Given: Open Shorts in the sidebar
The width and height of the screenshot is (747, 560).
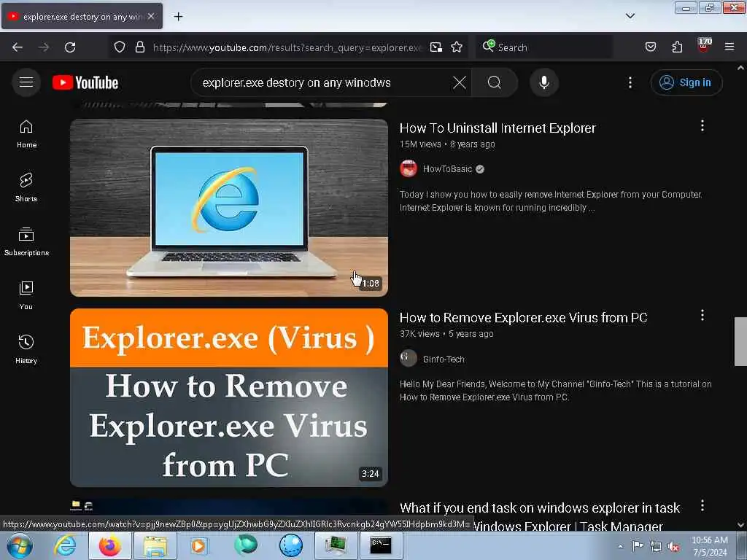Looking at the screenshot, I should tap(26, 187).
